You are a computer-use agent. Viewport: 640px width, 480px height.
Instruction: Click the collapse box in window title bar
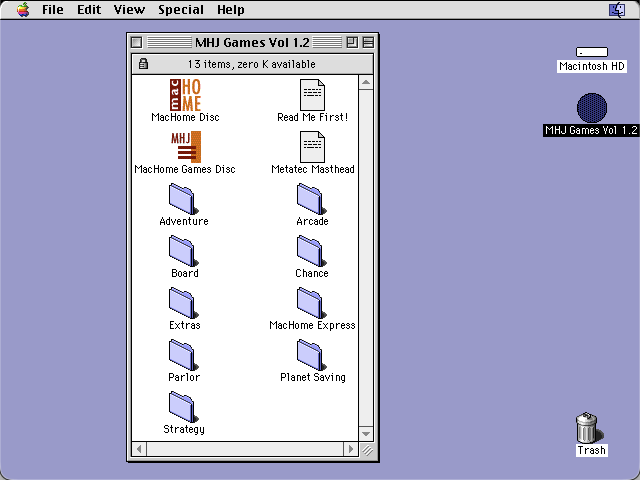(368, 42)
